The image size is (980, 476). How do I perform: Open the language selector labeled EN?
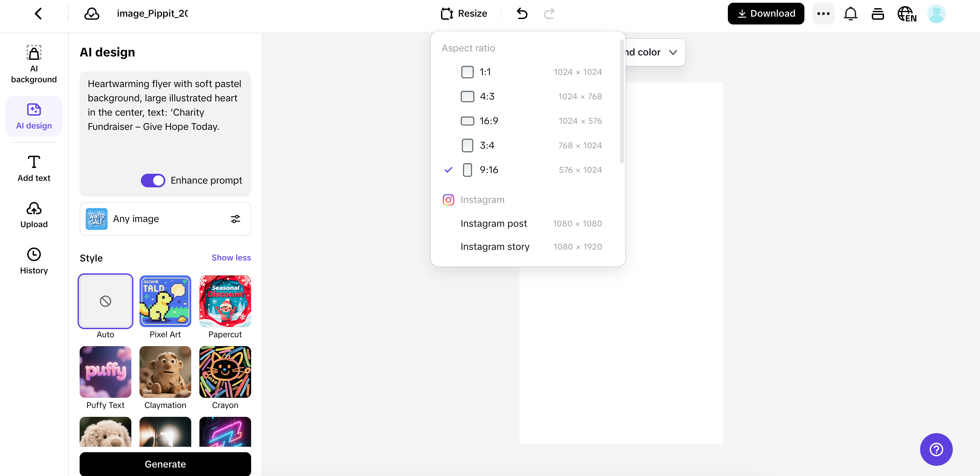pyautogui.click(x=907, y=14)
